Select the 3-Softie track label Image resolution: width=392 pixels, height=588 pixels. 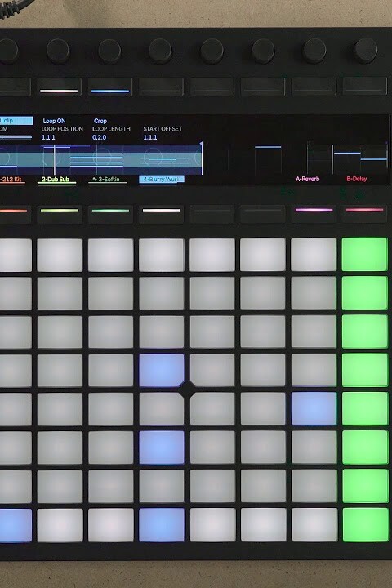click(x=106, y=179)
